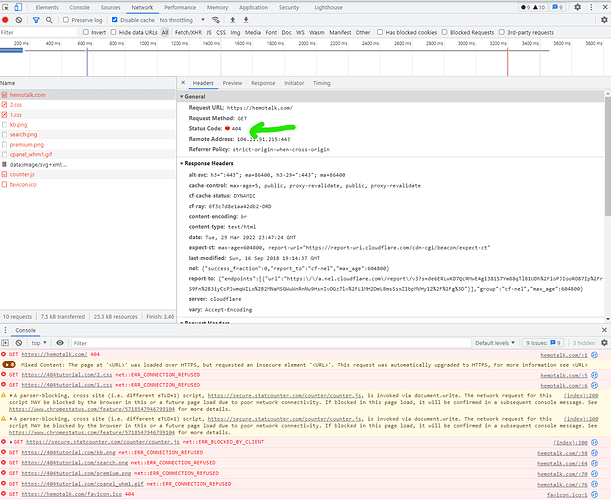The image size is (611, 500).
Task: Open network search with magnifier icon
Action: click(x=50, y=20)
